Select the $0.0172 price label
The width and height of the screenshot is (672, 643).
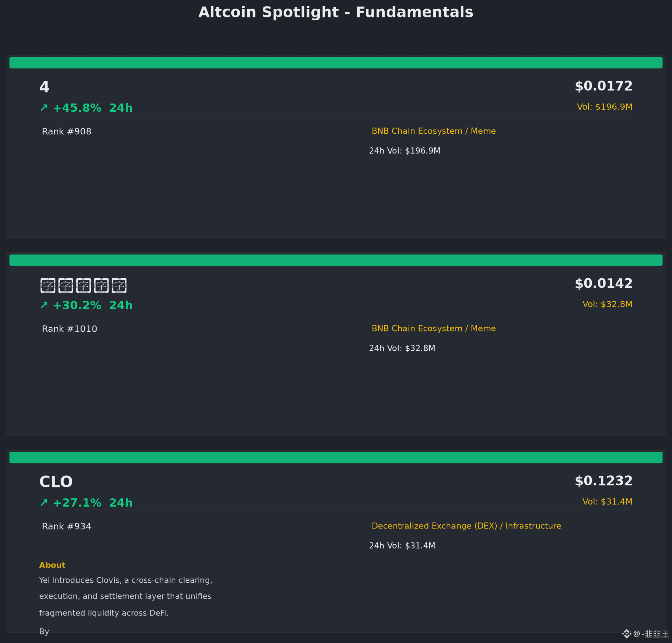coord(603,86)
